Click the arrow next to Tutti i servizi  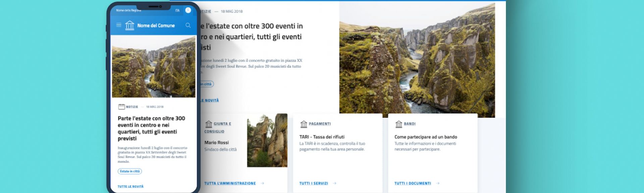click(334, 183)
